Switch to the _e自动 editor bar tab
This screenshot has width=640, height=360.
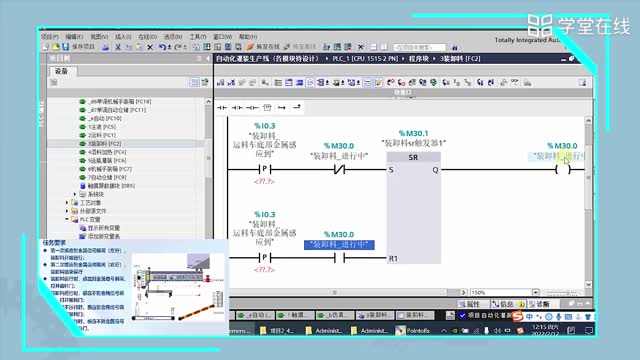pyautogui.click(x=255, y=315)
